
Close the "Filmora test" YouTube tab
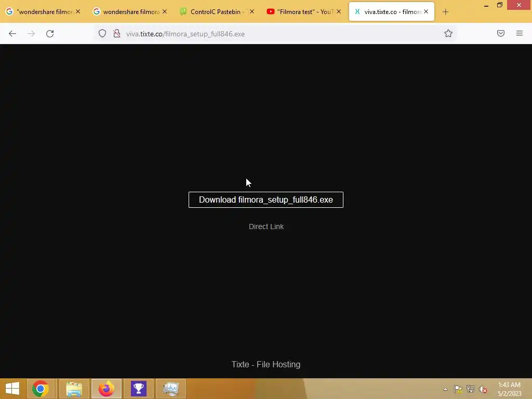click(339, 11)
